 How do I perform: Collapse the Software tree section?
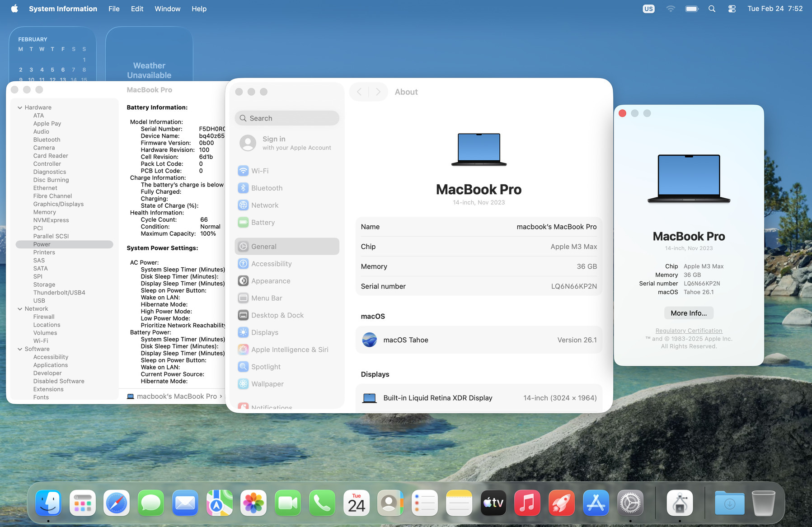point(20,349)
